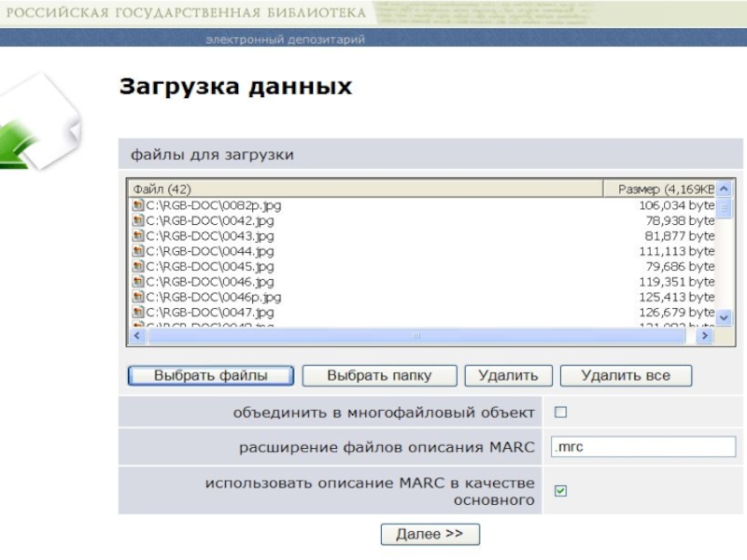
Task: Click the size value '125,413 byte'
Action: [676, 297]
